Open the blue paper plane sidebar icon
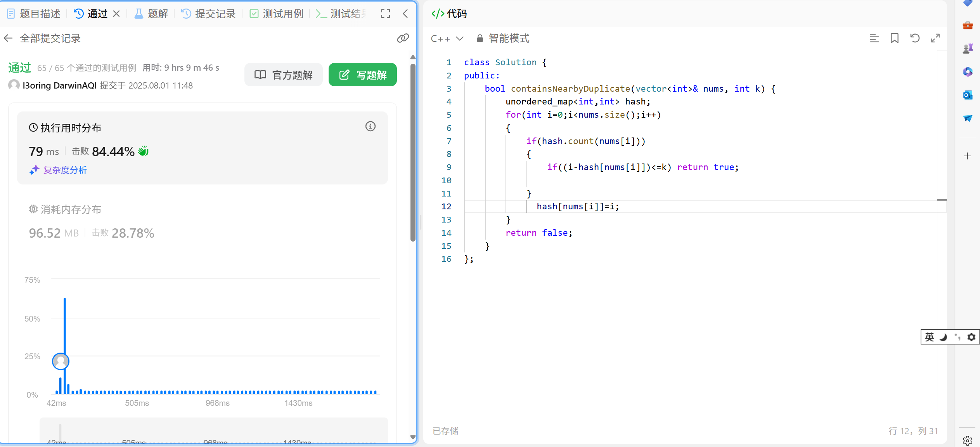 point(968,118)
